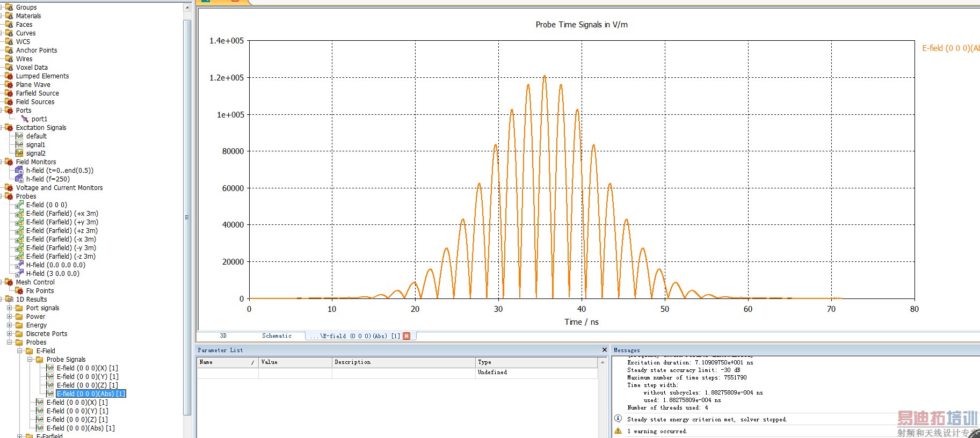Screen dimensions: 980x438
Task: Click the Parameter List scrollbar up arrow
Action: 602,362
